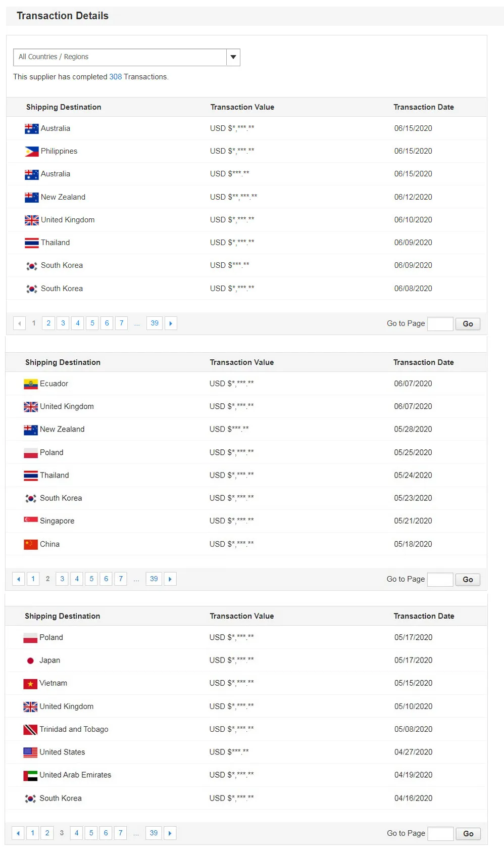The height and width of the screenshot is (848, 504).
Task: Jump to page 39 in the middle table's pagination
Action: coord(154,579)
